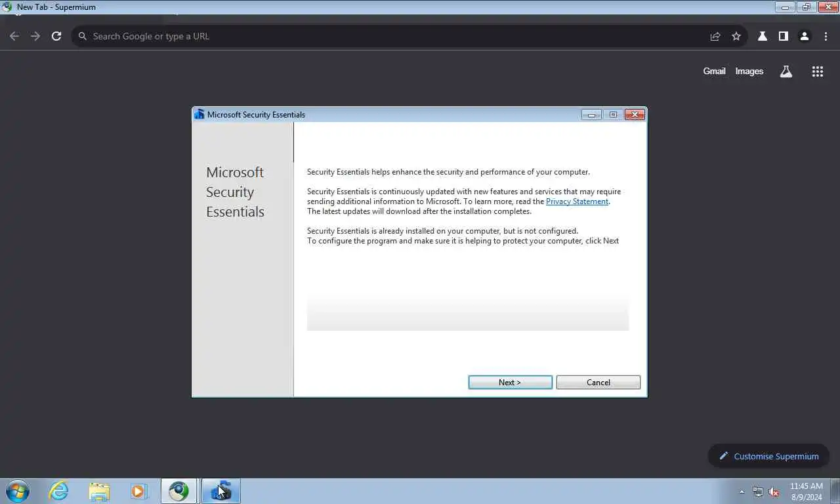Viewport: 840px width, 504px height.
Task: Minimize the Supermium browser window
Action: [785, 7]
